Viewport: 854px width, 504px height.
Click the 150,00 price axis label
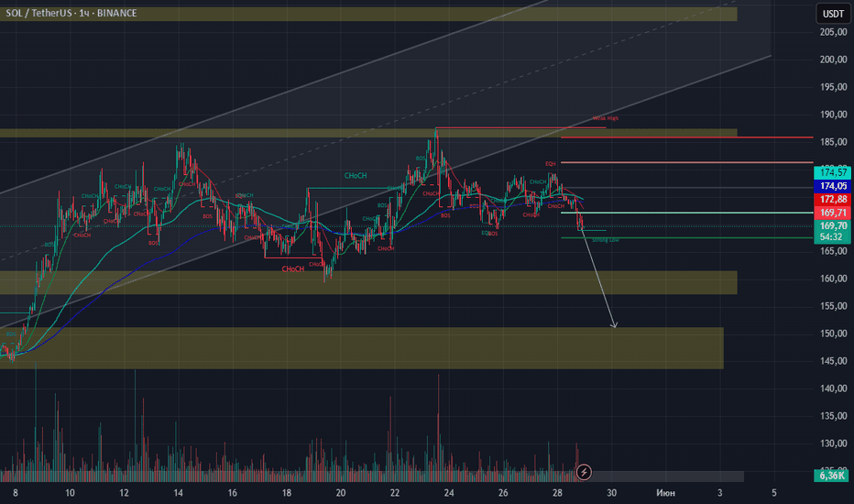[833, 334]
